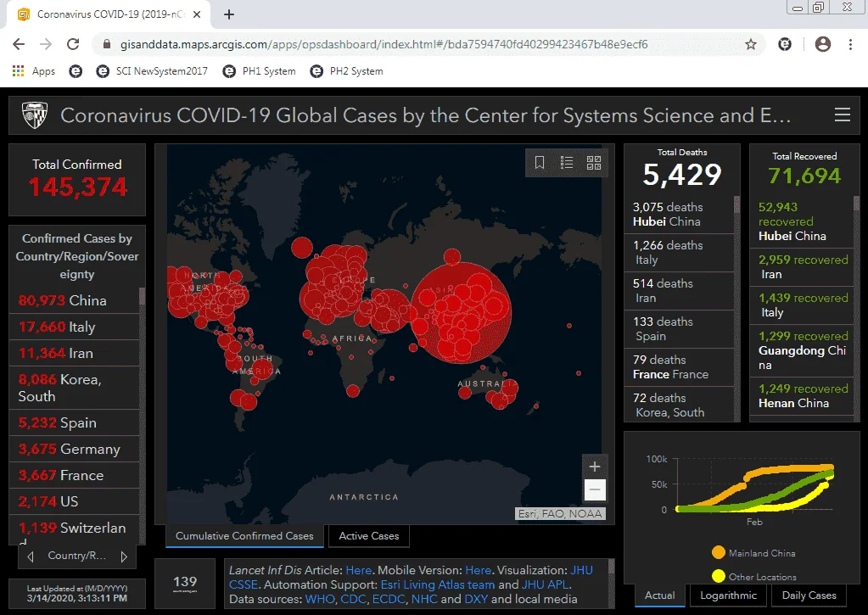Open the ECDC data source link

(x=389, y=599)
